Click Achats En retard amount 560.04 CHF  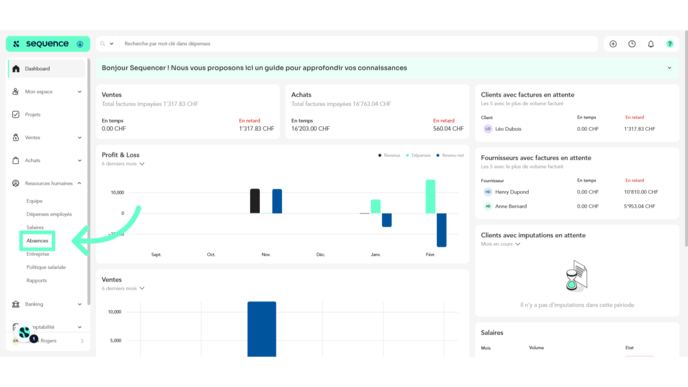(x=448, y=129)
